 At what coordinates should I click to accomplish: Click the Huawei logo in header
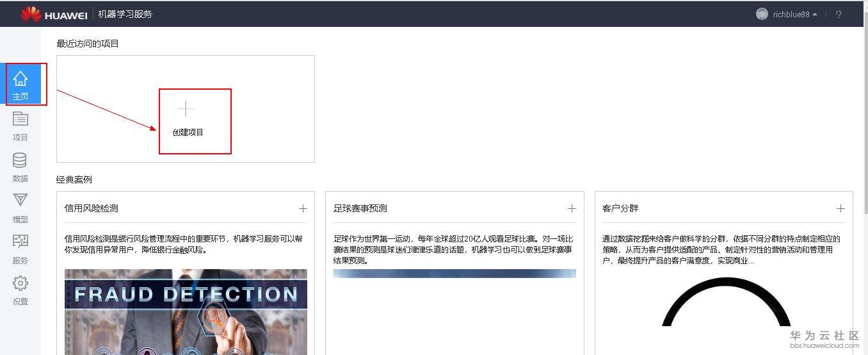pos(54,14)
